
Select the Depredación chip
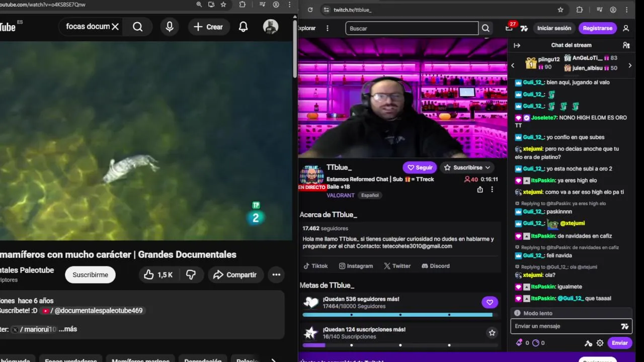(203, 361)
